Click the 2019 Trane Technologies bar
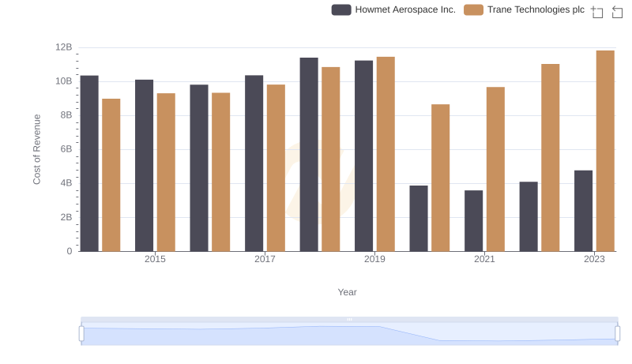Image resolution: width=632 pixels, height=364 pixels. (x=386, y=154)
